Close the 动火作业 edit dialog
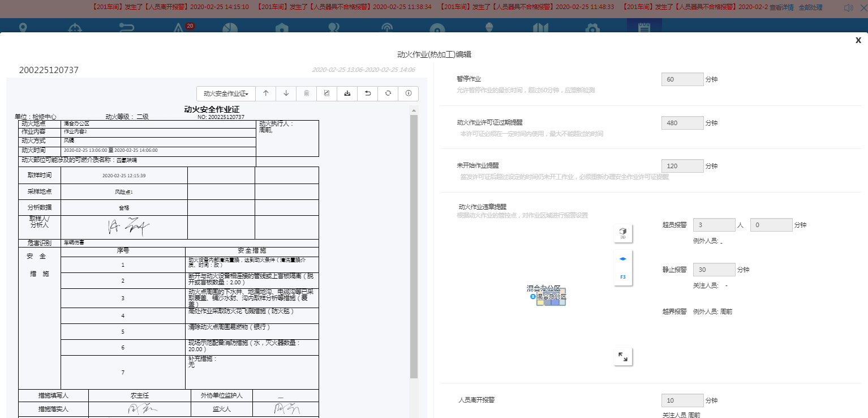The width and height of the screenshot is (868, 418). (x=858, y=40)
